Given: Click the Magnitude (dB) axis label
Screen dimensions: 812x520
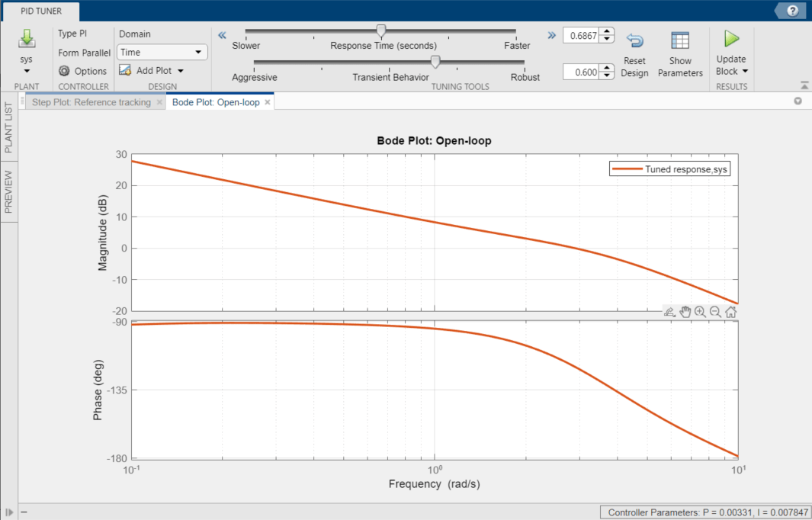Looking at the screenshot, I should [102, 232].
